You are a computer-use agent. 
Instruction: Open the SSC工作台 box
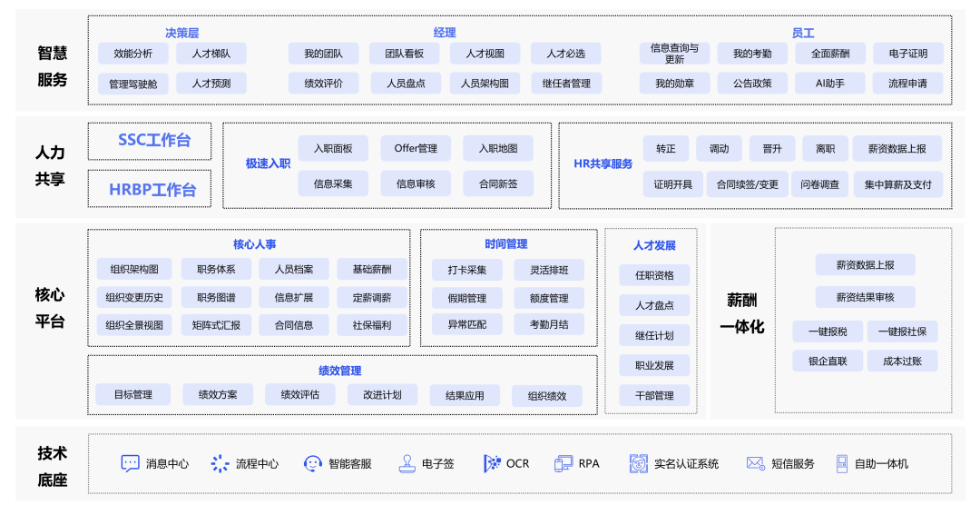[150, 141]
